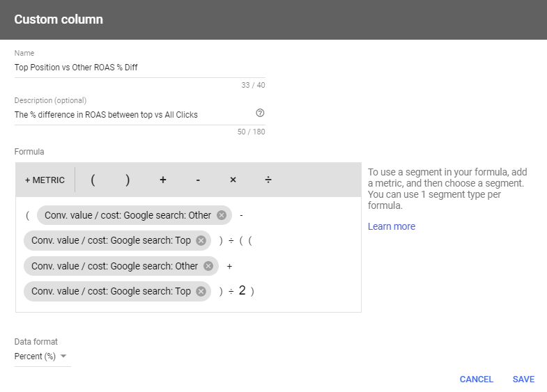Add the divide operator to formula
Image resolution: width=547 pixels, height=392 pixels.
pyautogui.click(x=268, y=180)
